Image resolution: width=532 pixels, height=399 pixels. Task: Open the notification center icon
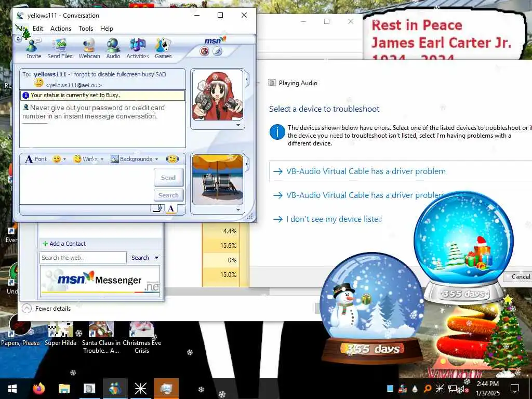click(515, 389)
